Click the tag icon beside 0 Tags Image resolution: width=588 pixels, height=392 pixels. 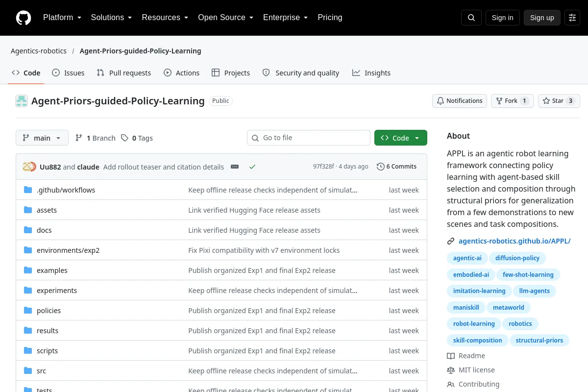[125, 138]
